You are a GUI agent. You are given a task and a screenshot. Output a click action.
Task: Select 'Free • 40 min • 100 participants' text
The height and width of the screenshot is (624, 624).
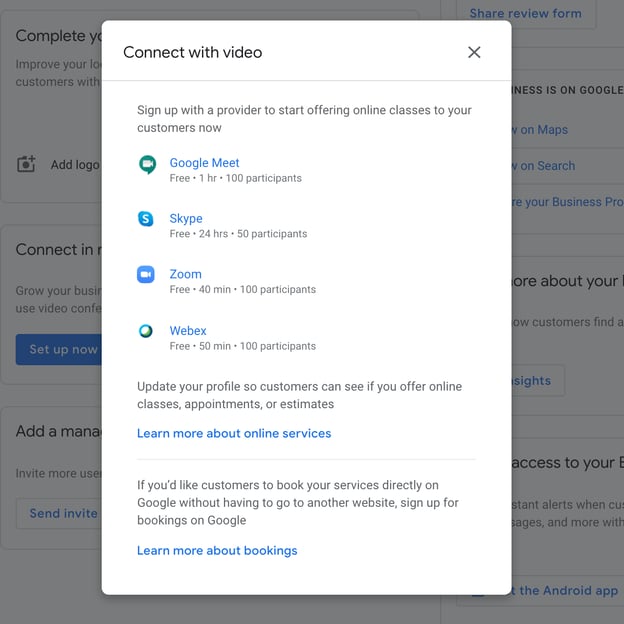(x=243, y=290)
